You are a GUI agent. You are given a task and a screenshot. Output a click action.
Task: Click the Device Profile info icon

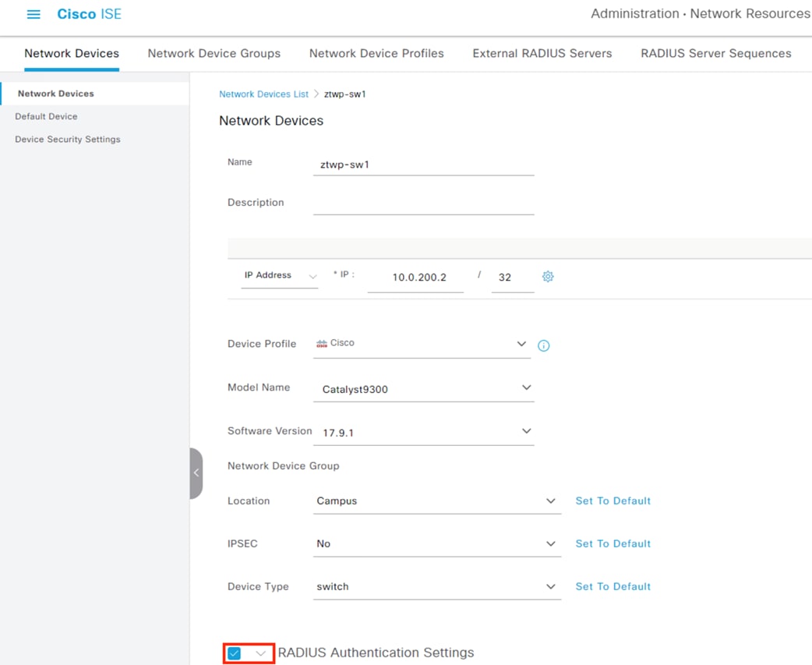tap(543, 345)
